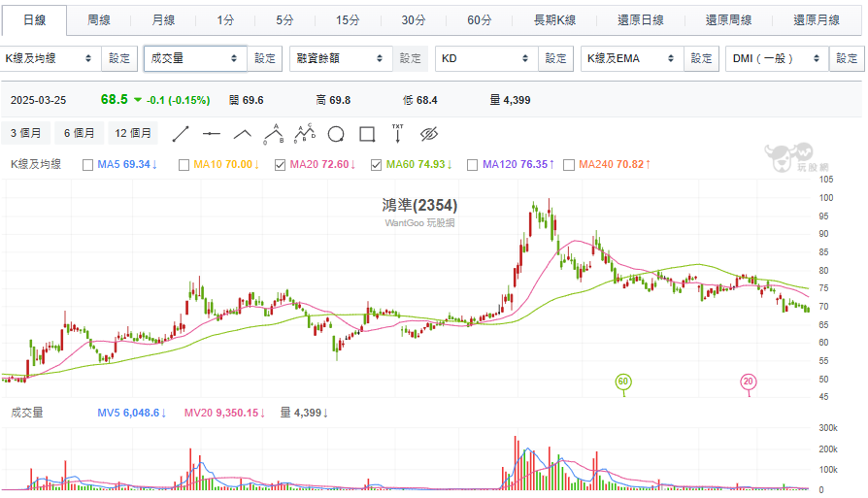The width and height of the screenshot is (868, 498).
Task: Open the 成交量 indicator dropdown
Action: click(x=195, y=58)
